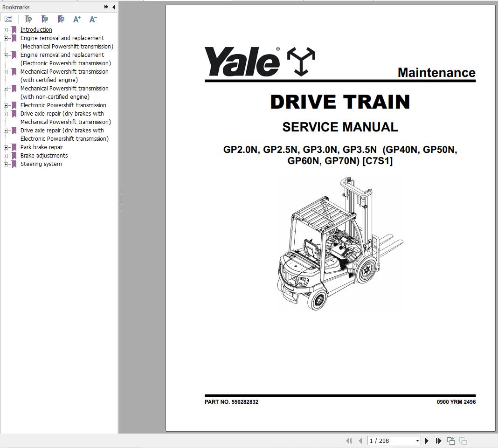Click the delete bookmark icon
Screen dimensions: 498x448
click(28, 20)
